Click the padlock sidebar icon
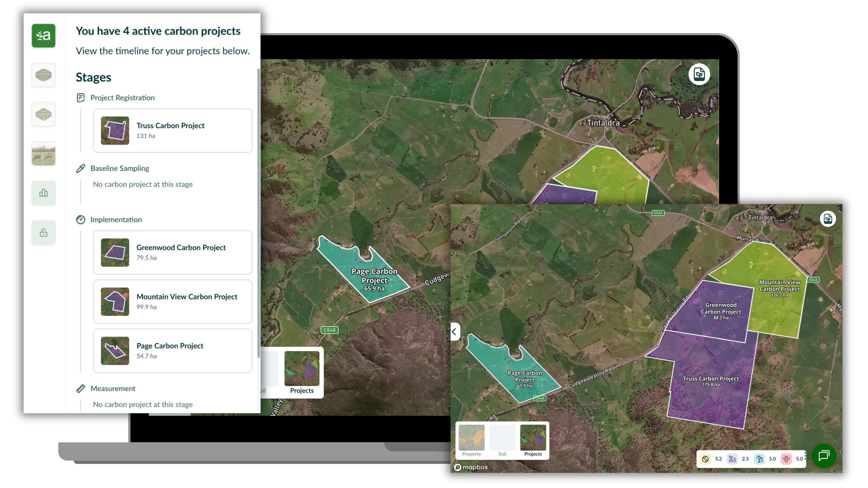Screen dimensions: 868x488 [x=43, y=233]
